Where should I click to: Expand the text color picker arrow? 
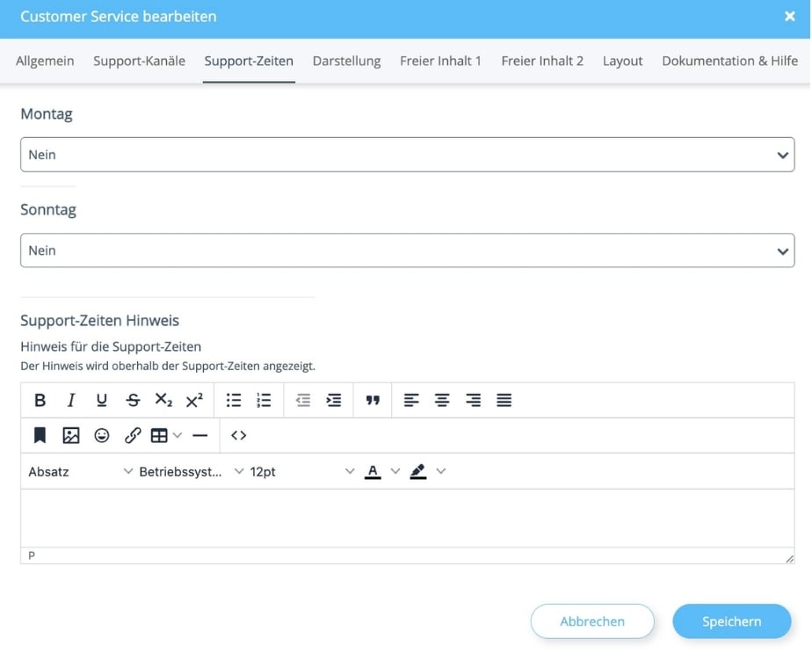[x=395, y=471]
